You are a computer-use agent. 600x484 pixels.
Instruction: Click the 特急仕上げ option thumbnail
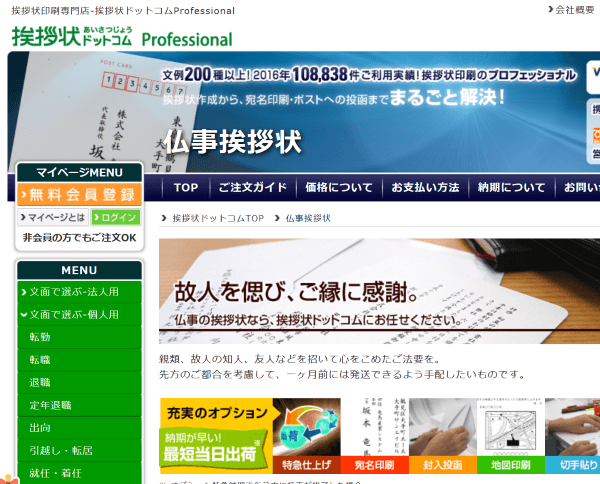[307, 436]
